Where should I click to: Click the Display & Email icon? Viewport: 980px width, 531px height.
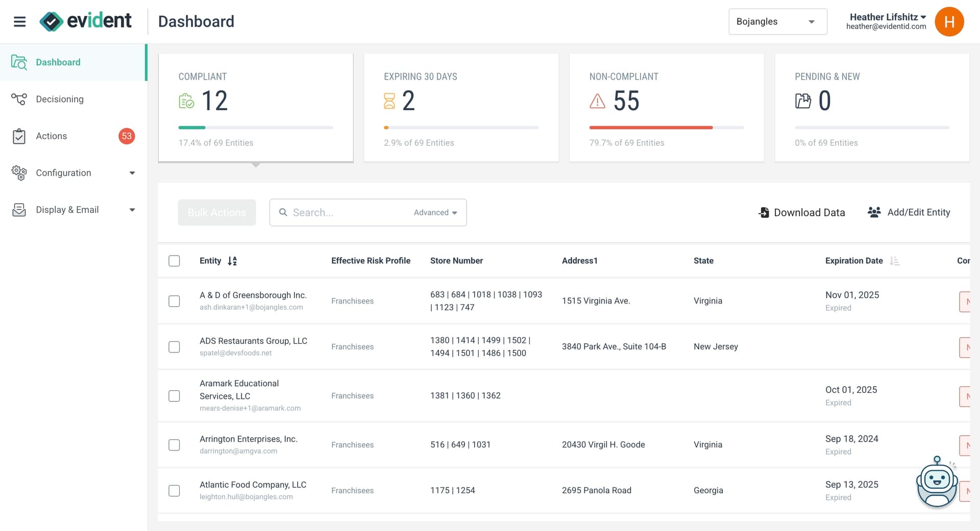pos(19,210)
